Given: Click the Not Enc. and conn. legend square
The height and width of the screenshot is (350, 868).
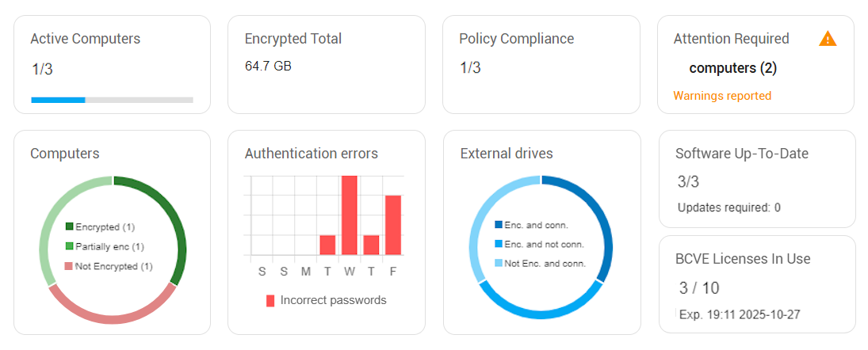Looking at the screenshot, I should (x=499, y=264).
